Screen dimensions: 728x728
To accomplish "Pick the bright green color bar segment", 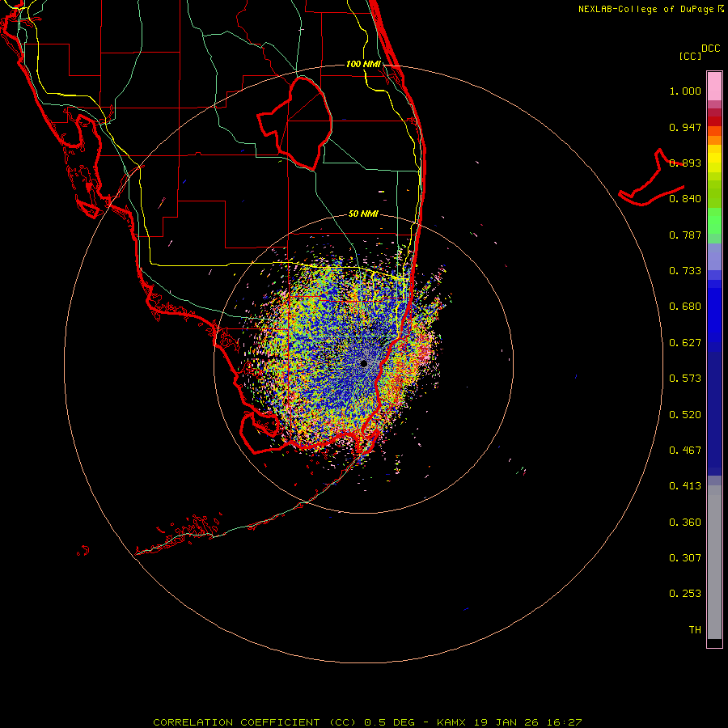I will click(x=714, y=221).
